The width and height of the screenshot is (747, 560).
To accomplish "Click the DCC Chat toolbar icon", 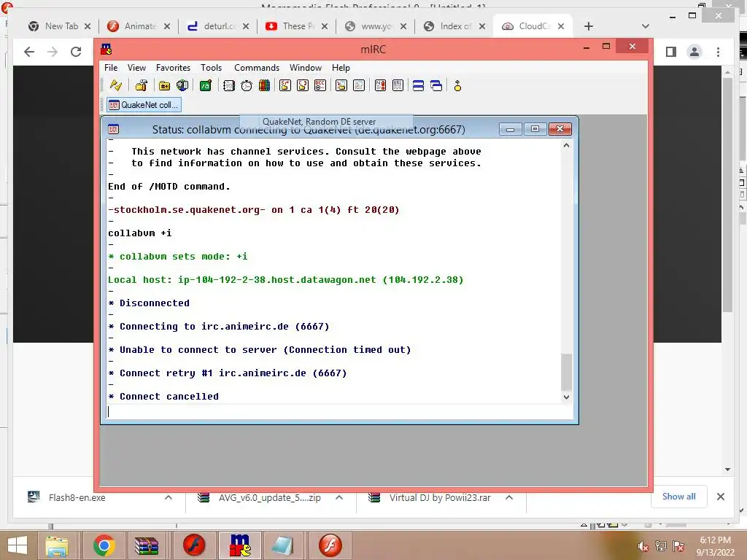I will coord(303,86).
